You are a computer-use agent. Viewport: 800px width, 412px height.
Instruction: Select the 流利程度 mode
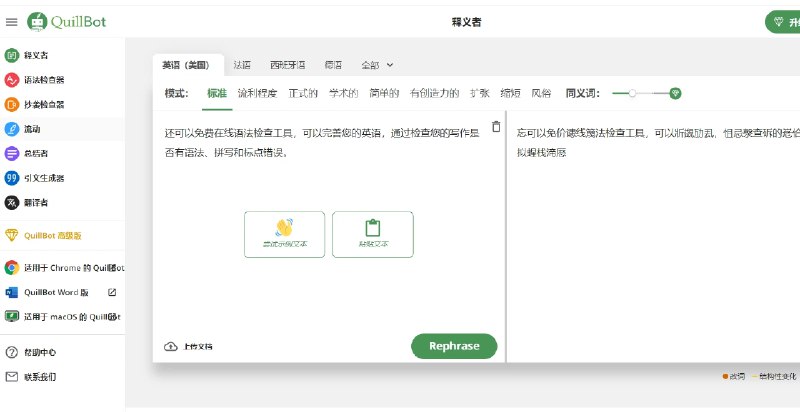[257, 93]
